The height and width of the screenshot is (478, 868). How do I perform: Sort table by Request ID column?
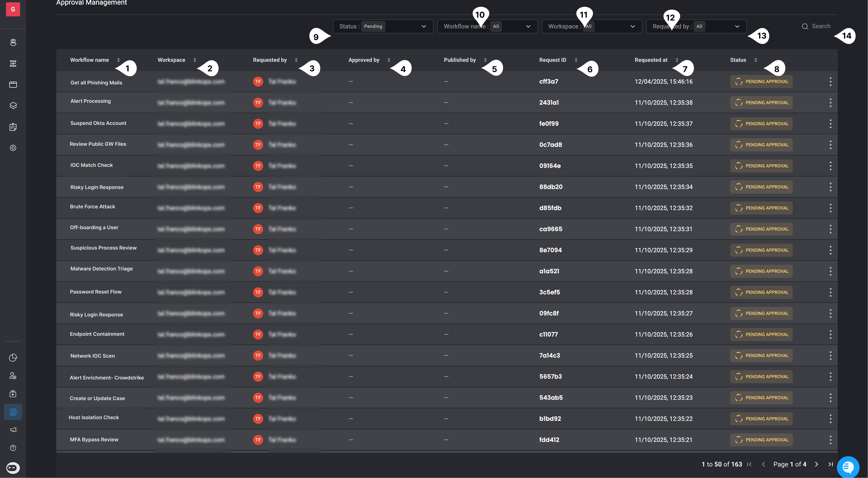click(576, 60)
